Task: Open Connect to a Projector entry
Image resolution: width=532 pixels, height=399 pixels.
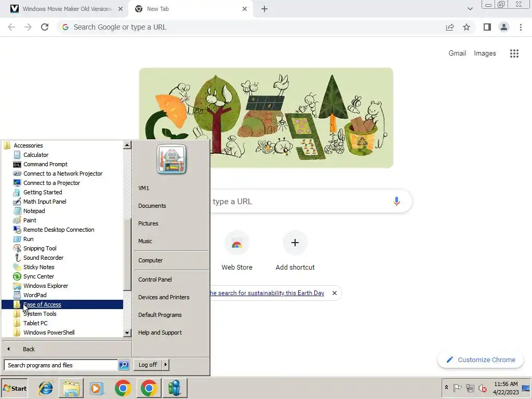Action: (51, 183)
